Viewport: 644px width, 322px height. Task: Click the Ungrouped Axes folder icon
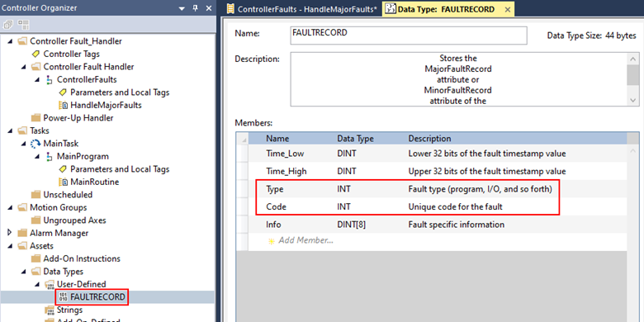tap(36, 220)
